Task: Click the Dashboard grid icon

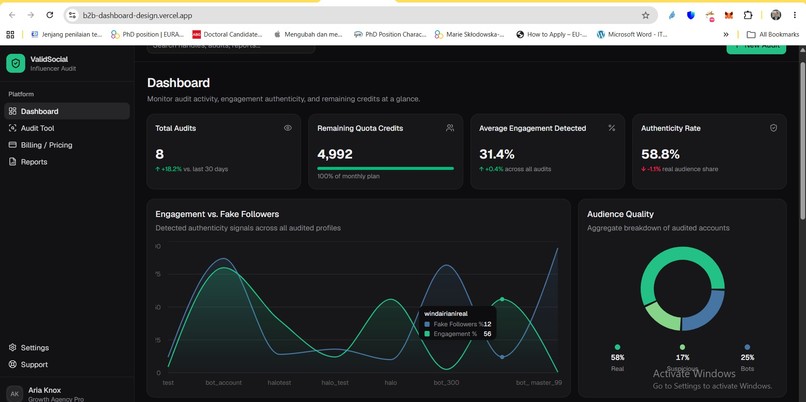Action: [x=13, y=111]
